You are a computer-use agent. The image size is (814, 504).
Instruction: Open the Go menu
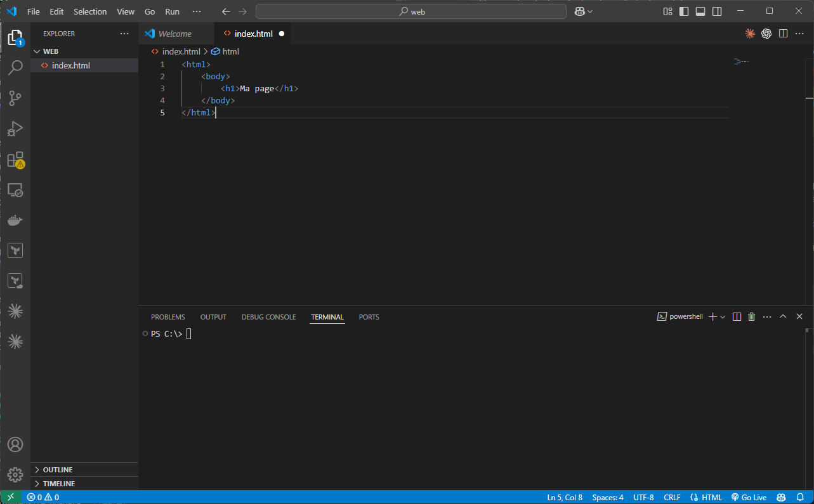coord(150,11)
